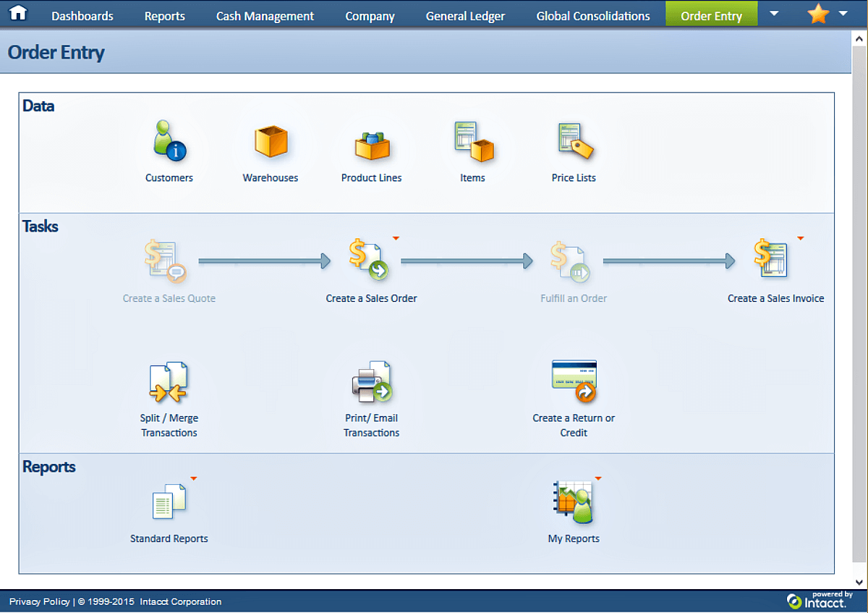Open the Company menu

coord(370,16)
